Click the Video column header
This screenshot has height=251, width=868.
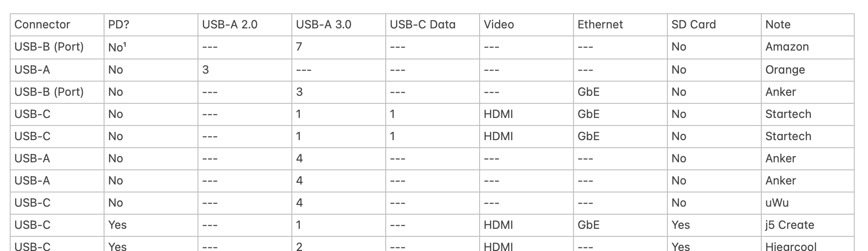499,24
